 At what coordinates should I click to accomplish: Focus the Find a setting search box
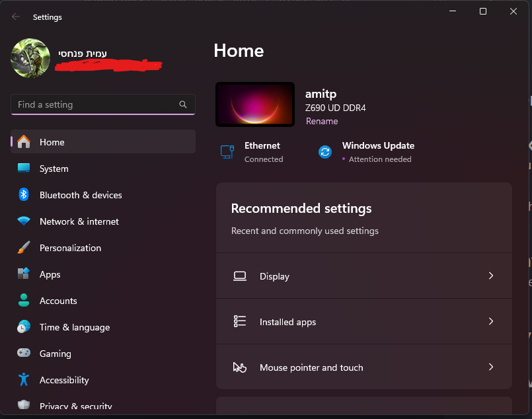(x=96, y=104)
